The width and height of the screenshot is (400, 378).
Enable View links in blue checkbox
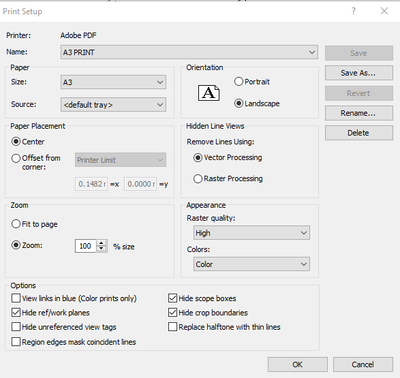click(16, 298)
